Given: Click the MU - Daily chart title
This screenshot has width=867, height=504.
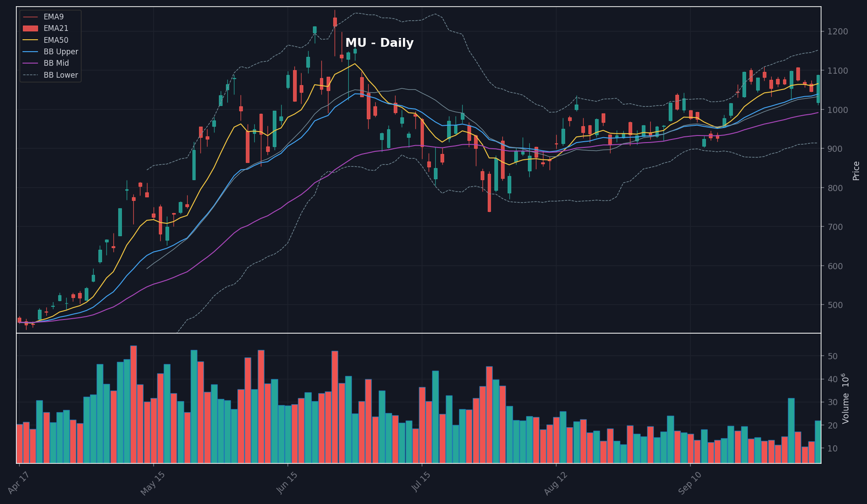Looking at the screenshot, I should coord(379,43).
